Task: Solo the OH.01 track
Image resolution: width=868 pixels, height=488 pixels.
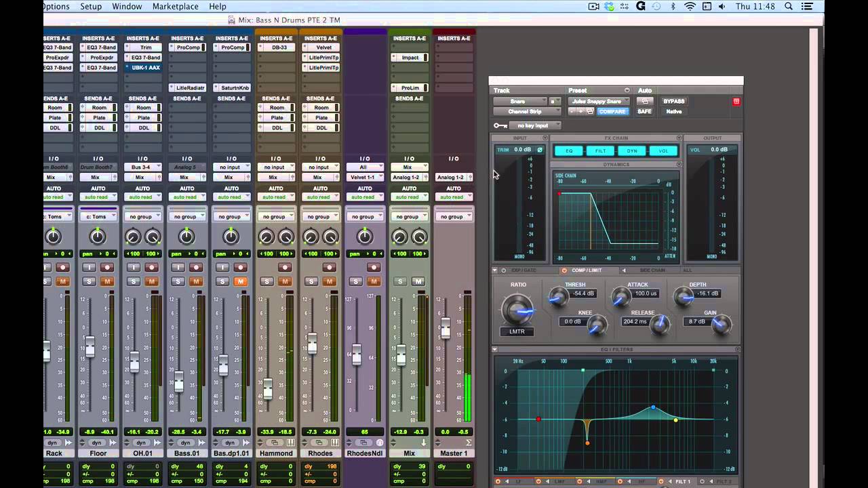Action: click(x=134, y=281)
